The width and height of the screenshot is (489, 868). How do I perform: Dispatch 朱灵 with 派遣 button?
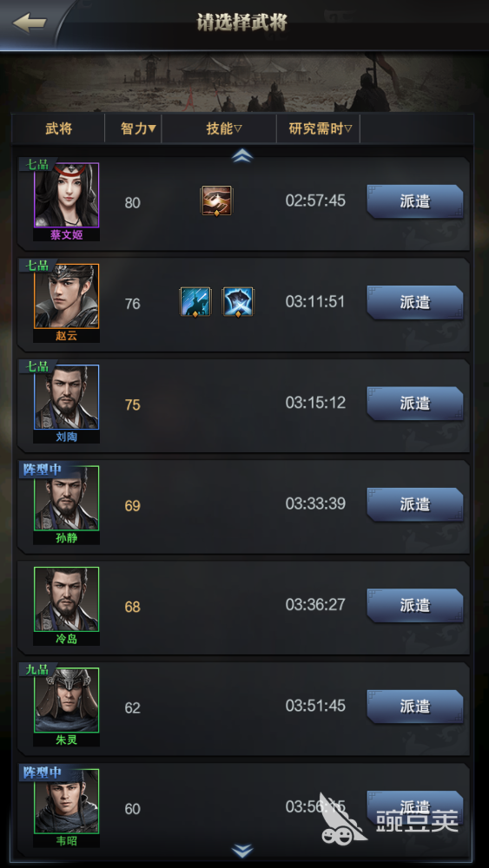[415, 707]
